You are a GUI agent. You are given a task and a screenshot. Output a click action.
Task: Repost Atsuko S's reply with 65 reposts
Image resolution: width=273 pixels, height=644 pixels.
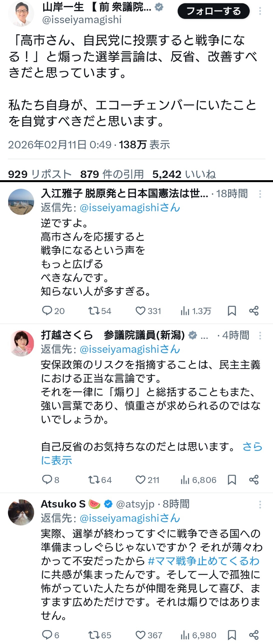pos(94,635)
